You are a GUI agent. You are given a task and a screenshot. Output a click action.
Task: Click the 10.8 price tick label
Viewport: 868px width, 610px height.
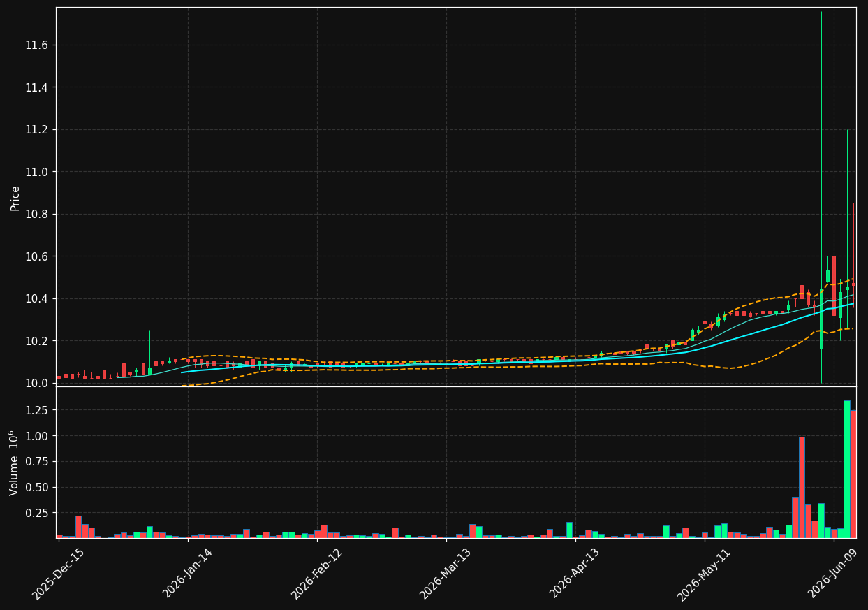pyautogui.click(x=36, y=215)
